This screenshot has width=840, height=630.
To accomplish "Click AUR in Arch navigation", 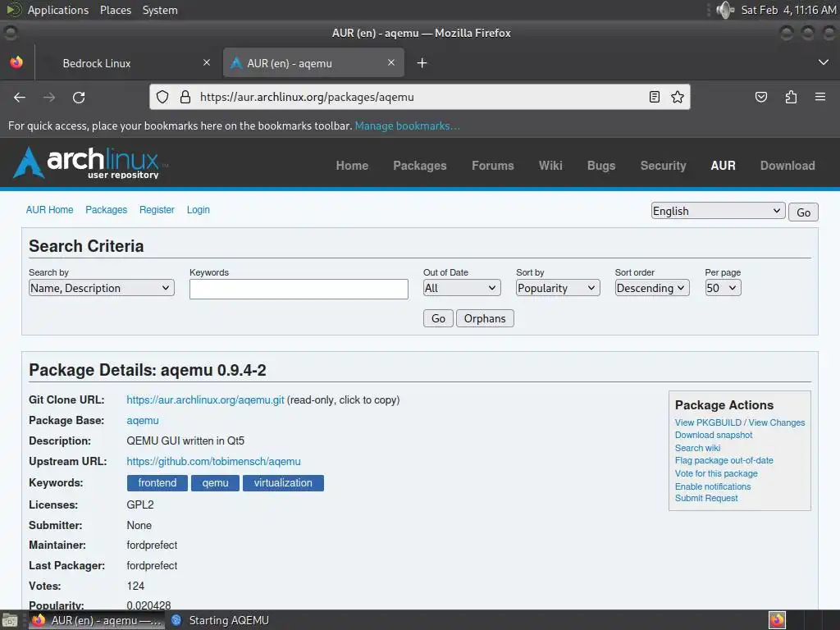I will click(724, 166).
